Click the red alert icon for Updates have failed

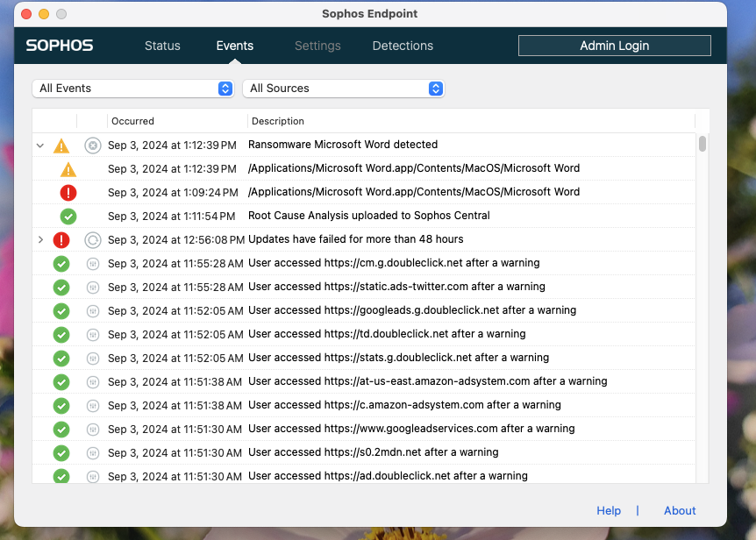[x=61, y=240]
